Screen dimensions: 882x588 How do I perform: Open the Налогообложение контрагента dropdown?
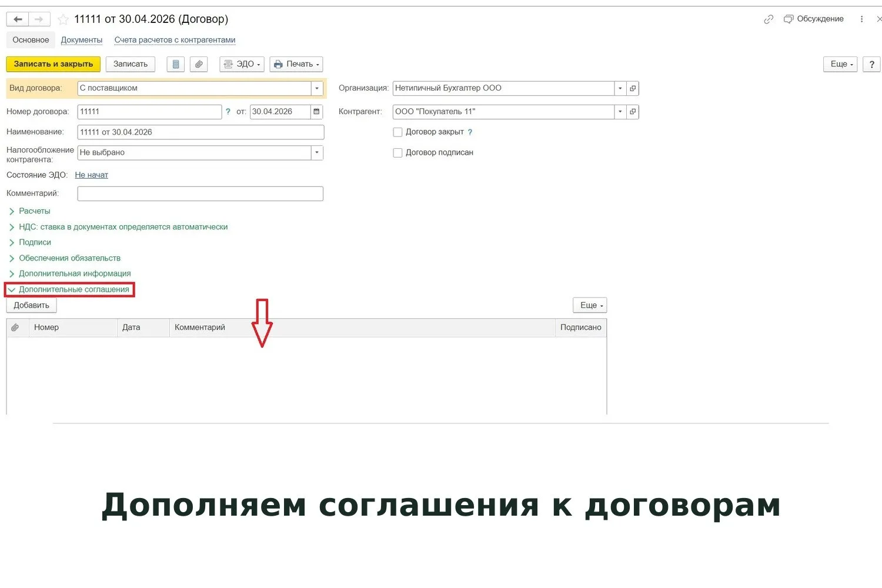coord(317,153)
